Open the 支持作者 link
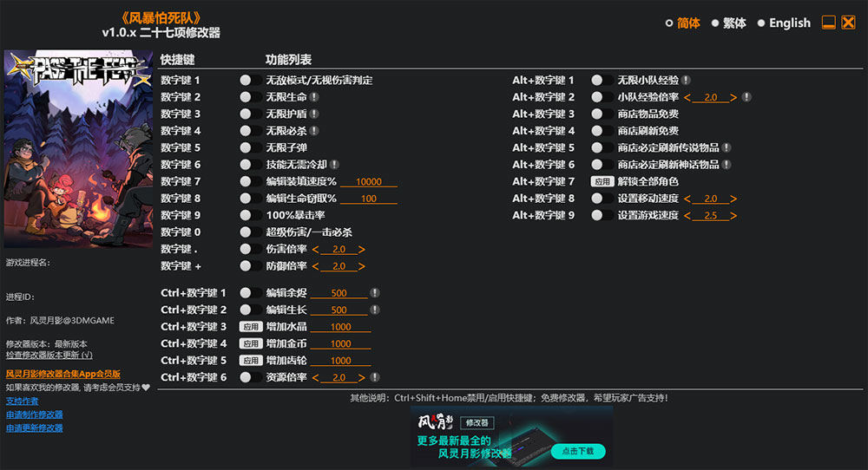This screenshot has height=470, width=868. 23,401
